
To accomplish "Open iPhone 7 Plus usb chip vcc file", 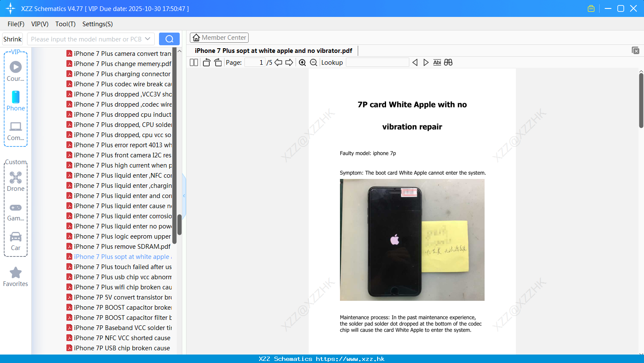I will click(x=119, y=277).
